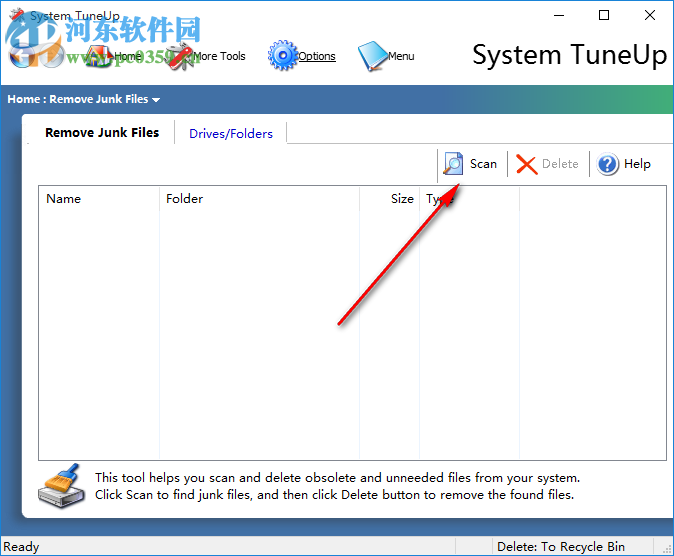Close the System TuneUp window

tap(650, 15)
